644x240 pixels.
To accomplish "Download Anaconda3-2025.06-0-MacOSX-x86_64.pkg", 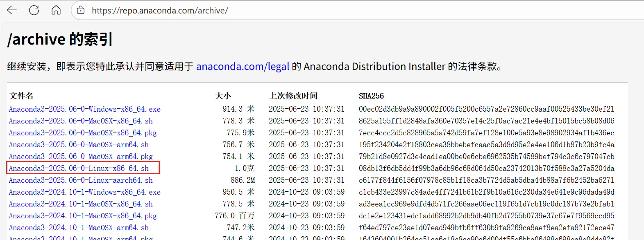I will pos(83,133).
